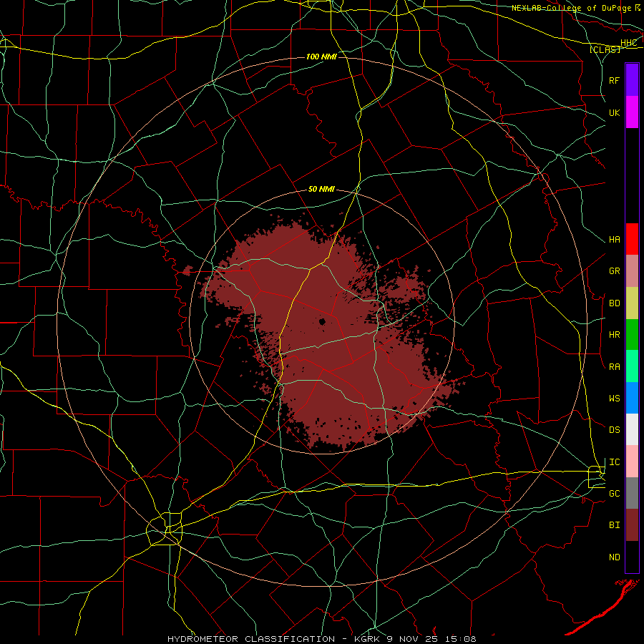Click the RA legend label

pyautogui.click(x=614, y=367)
